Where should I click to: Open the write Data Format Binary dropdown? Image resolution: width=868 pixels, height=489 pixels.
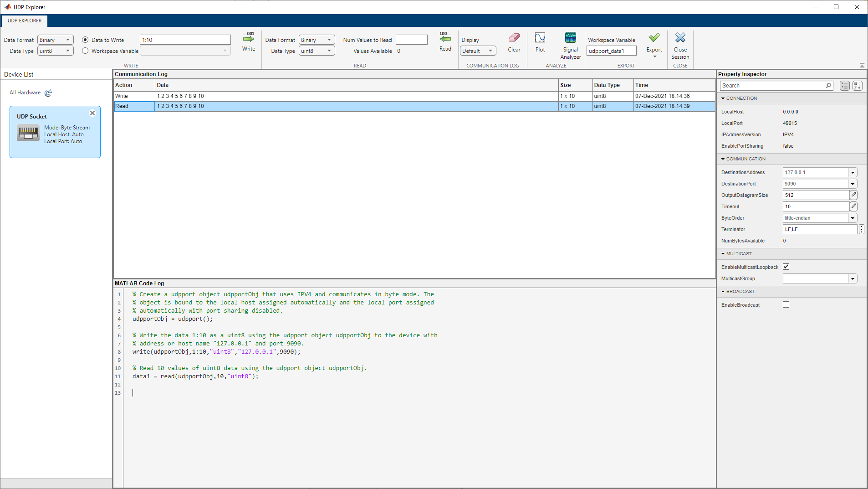(55, 40)
